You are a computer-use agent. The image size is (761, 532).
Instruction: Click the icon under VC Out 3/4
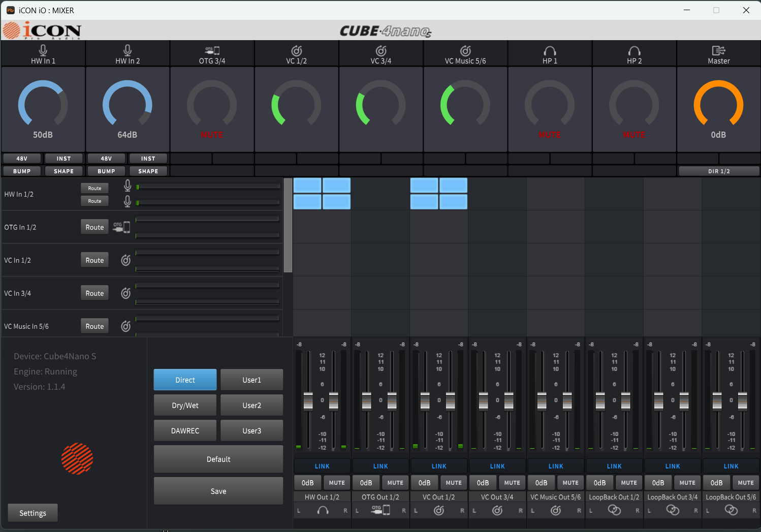coord(497,510)
